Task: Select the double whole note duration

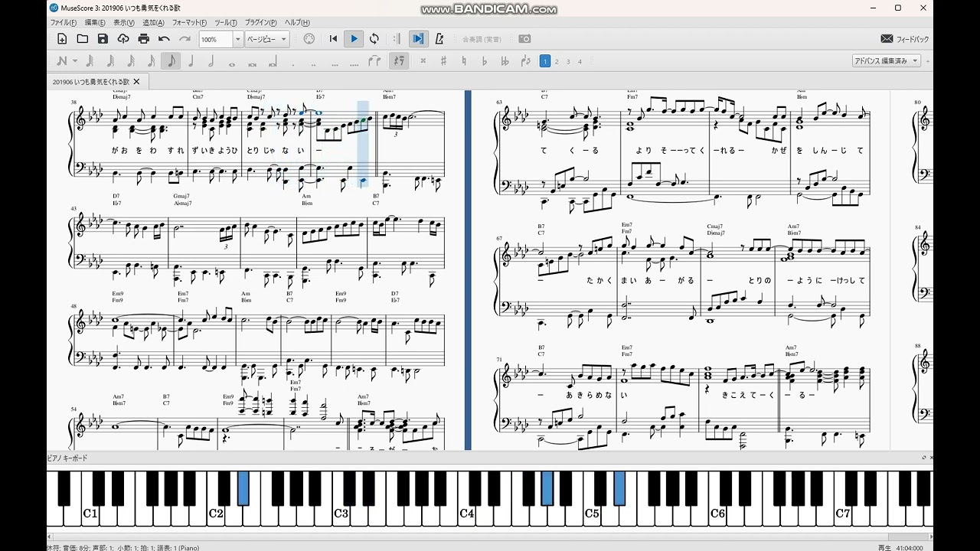Action: [x=252, y=63]
